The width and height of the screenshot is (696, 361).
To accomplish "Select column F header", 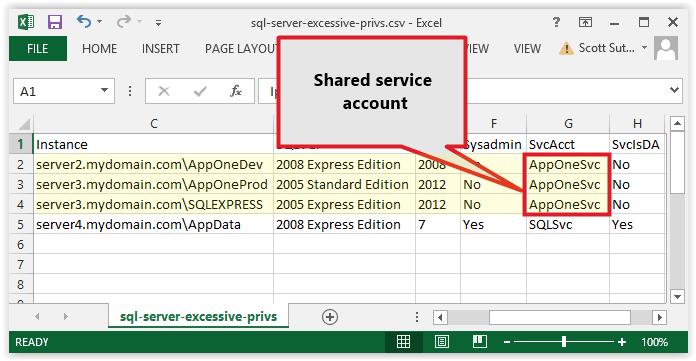I will click(x=494, y=124).
